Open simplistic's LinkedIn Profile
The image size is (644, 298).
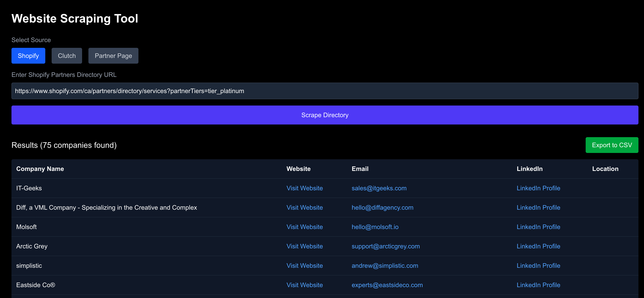click(x=538, y=266)
